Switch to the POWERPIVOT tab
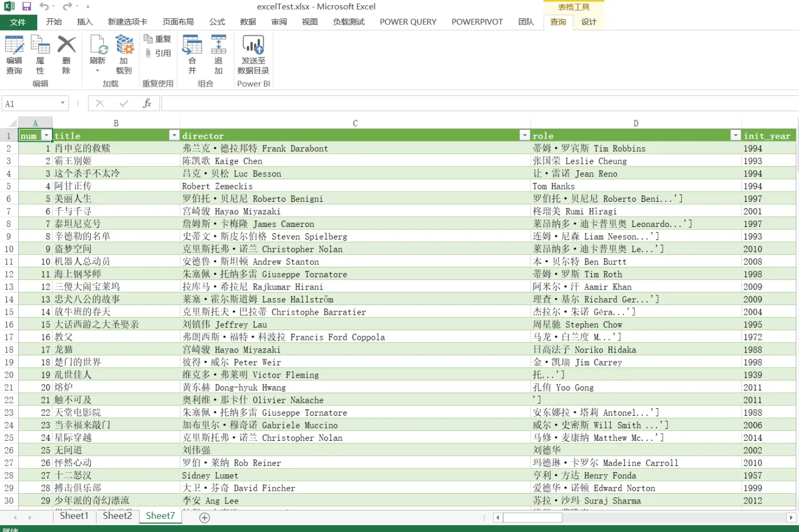The image size is (799, 532). [x=477, y=22]
